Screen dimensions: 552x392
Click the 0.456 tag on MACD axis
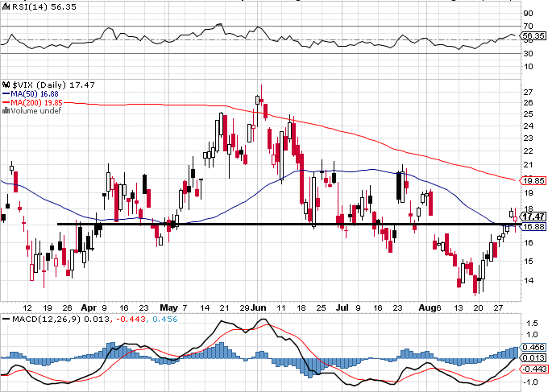tap(533, 348)
